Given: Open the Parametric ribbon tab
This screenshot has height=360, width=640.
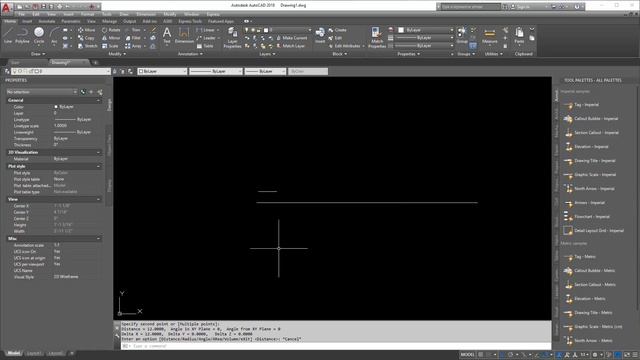Looking at the screenshot, I should point(71,21).
